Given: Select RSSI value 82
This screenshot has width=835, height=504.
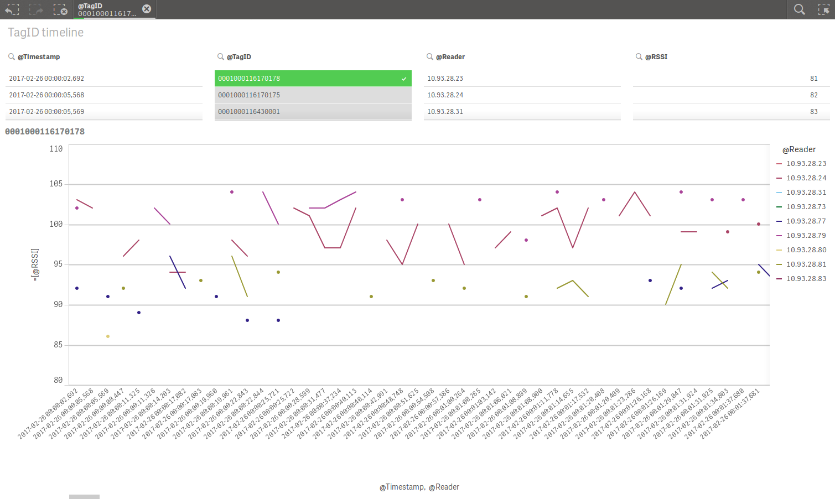Looking at the screenshot, I should pos(732,95).
